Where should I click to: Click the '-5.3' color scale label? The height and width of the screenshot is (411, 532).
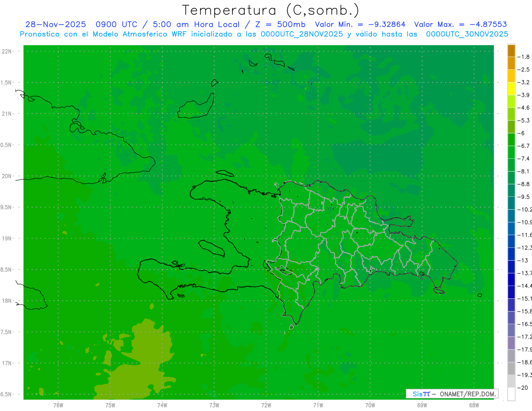pyautogui.click(x=524, y=121)
